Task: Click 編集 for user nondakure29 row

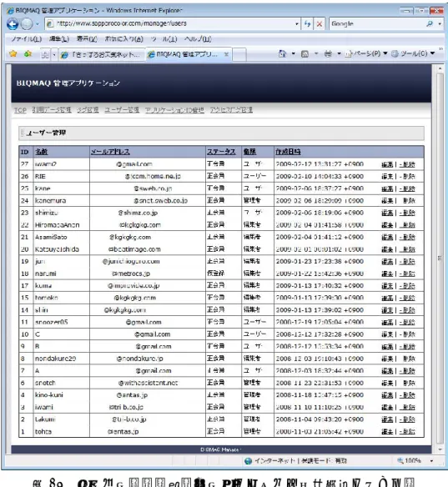Action: tap(387, 359)
